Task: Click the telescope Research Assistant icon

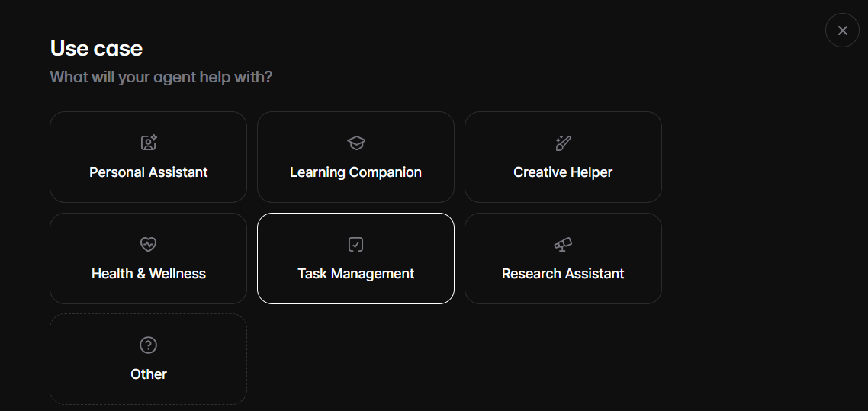Action: (563, 244)
